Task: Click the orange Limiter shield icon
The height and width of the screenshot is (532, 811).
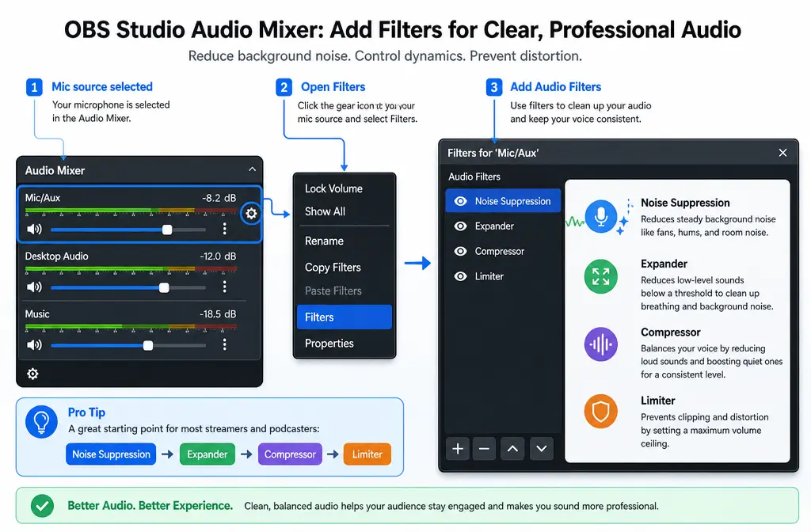Action: coord(600,412)
